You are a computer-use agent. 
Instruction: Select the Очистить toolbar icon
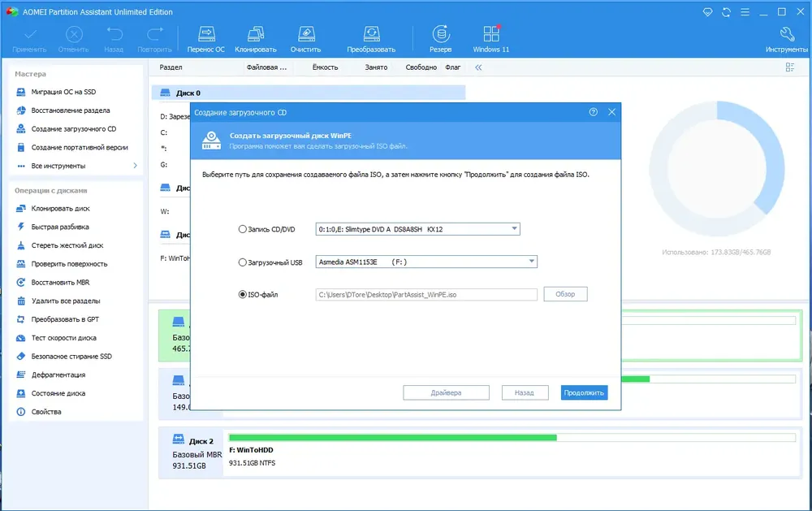[305, 39]
